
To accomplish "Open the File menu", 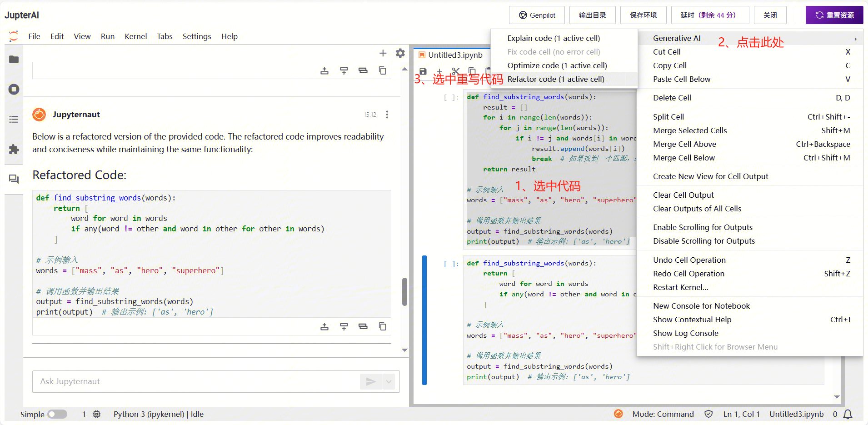I will point(34,36).
